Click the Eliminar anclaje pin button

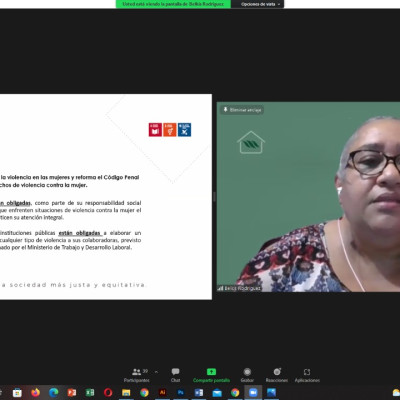point(242,110)
